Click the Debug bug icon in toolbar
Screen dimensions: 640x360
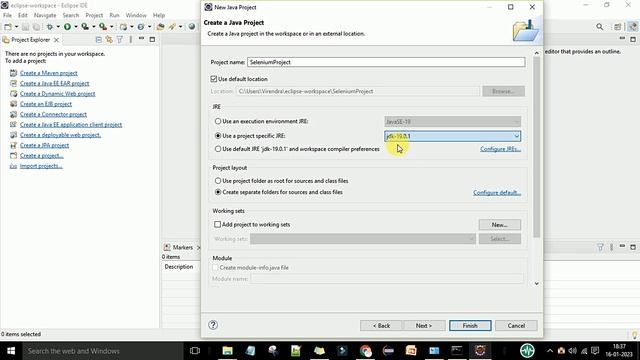49,27
